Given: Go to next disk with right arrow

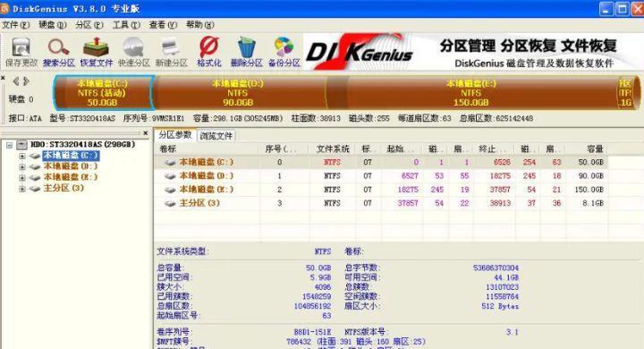Looking at the screenshot, I should (x=26, y=81).
